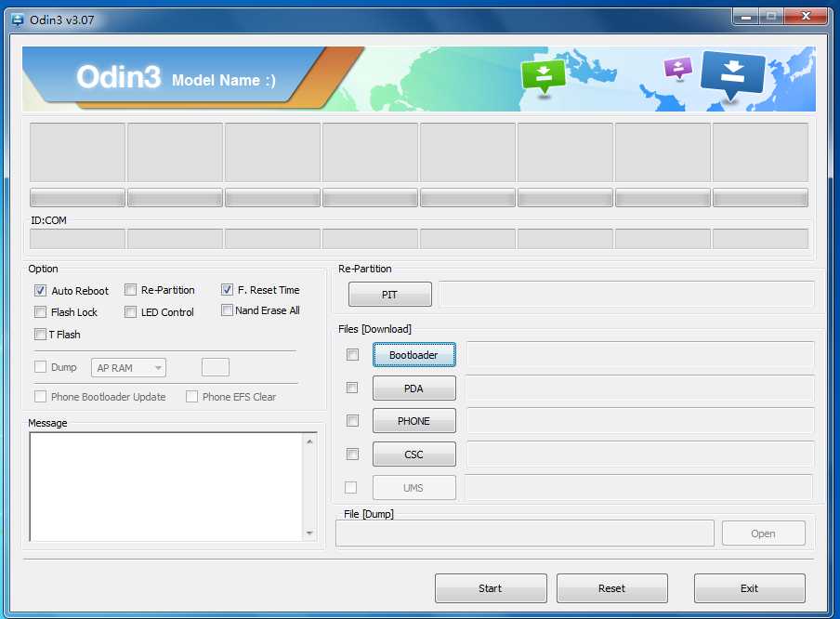Click the Reset button
Viewport: 840px width, 619px height.
(612, 588)
